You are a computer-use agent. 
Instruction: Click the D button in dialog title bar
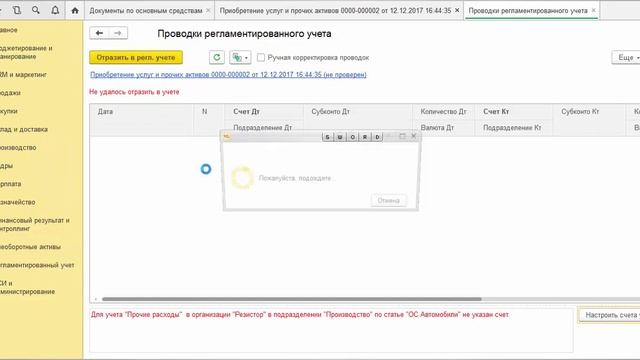point(378,137)
